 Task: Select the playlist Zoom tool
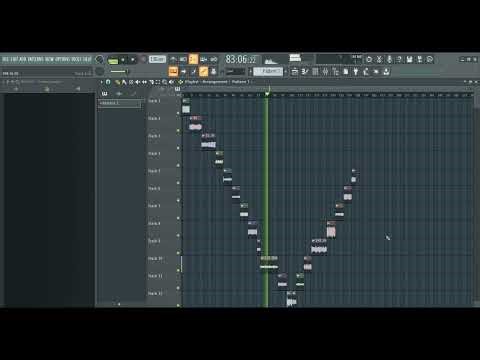tap(165, 82)
